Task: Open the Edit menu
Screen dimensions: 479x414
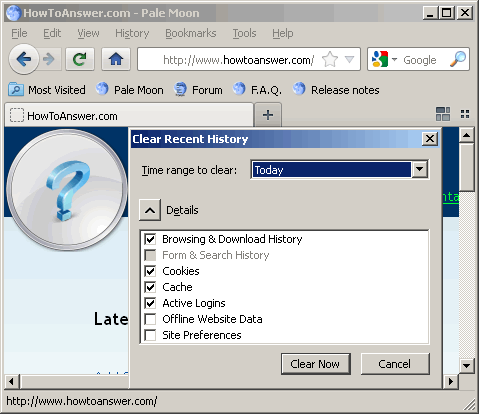Action: [x=52, y=33]
